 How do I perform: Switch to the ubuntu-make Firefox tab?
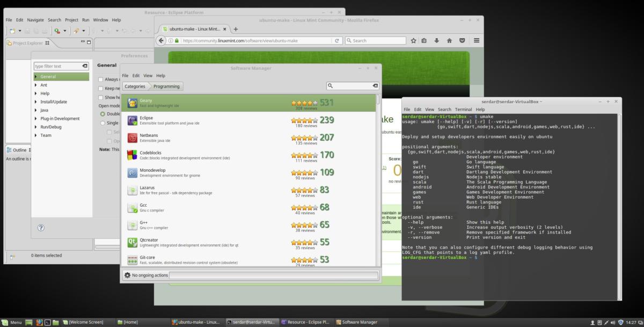[x=194, y=29]
